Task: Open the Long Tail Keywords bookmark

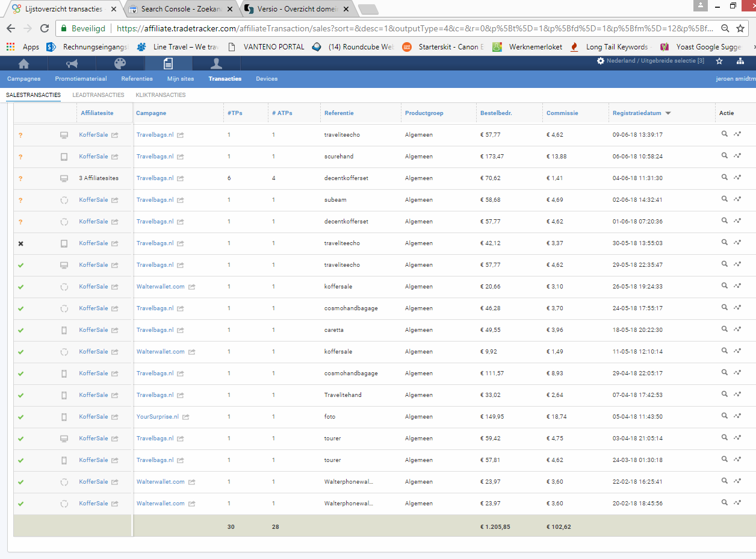Action: 609,47
